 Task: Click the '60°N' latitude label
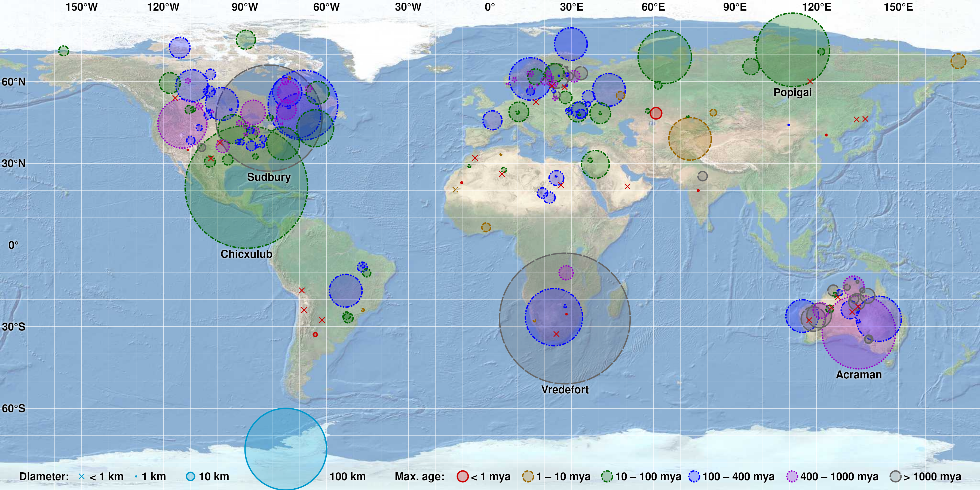pyautogui.click(x=14, y=82)
